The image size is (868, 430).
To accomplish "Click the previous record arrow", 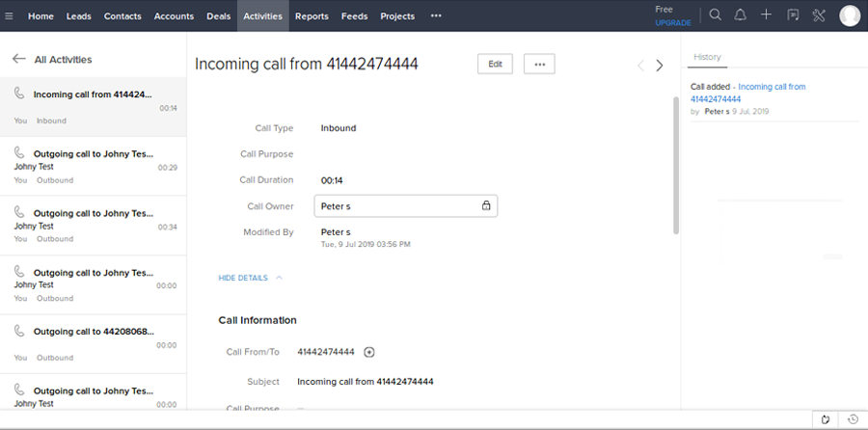I will click(640, 66).
